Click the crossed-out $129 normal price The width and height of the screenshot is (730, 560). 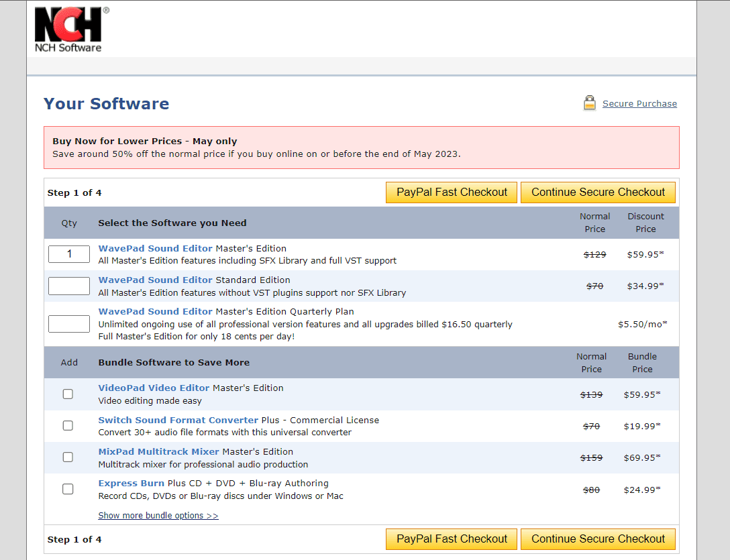click(595, 255)
